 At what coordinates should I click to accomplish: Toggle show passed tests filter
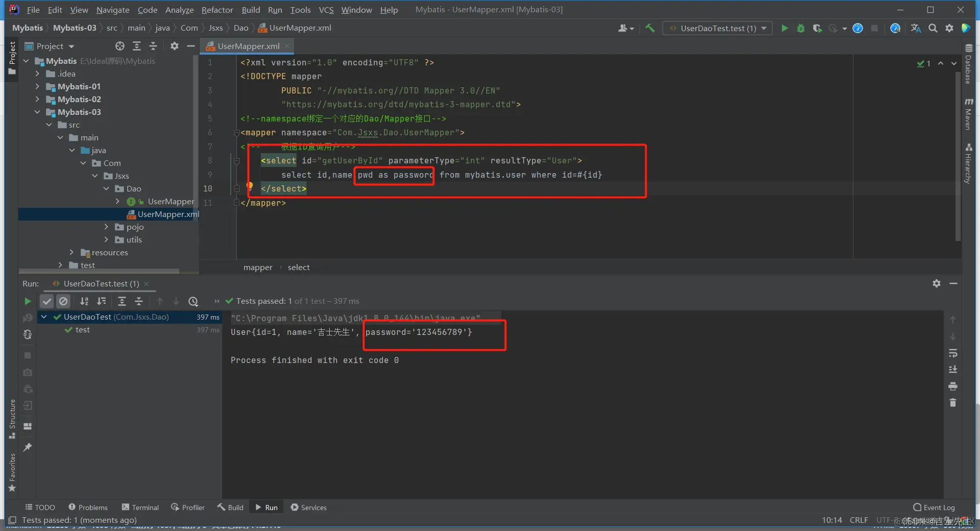(x=47, y=301)
